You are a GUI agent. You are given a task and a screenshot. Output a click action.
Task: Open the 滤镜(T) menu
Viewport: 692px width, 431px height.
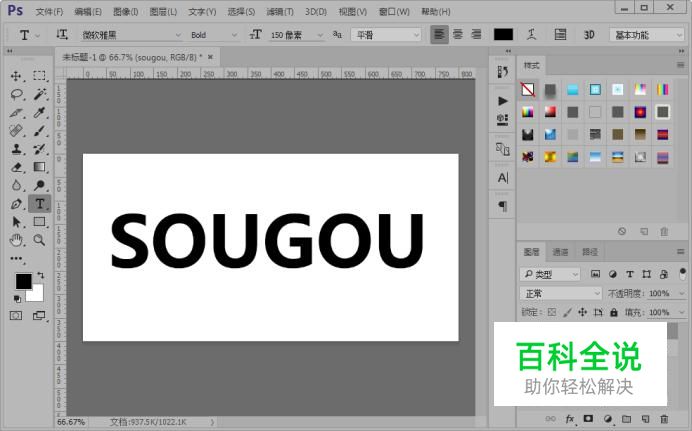click(x=280, y=11)
